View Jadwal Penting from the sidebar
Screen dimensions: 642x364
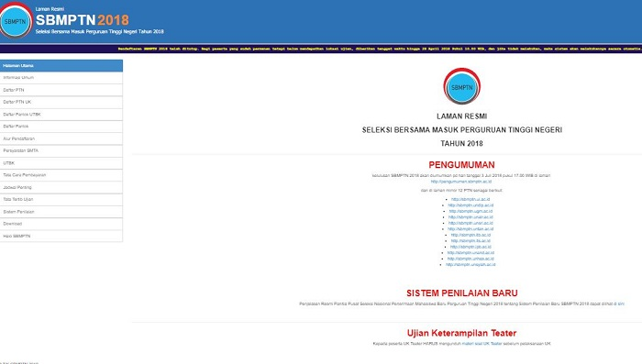tap(61, 187)
